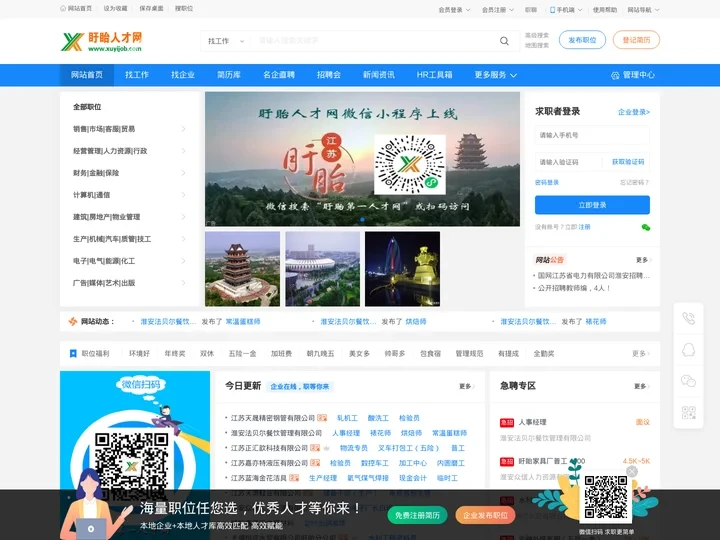The height and width of the screenshot is (540, 720).
Task: Open the 简历库 nav tab
Action: click(x=229, y=75)
